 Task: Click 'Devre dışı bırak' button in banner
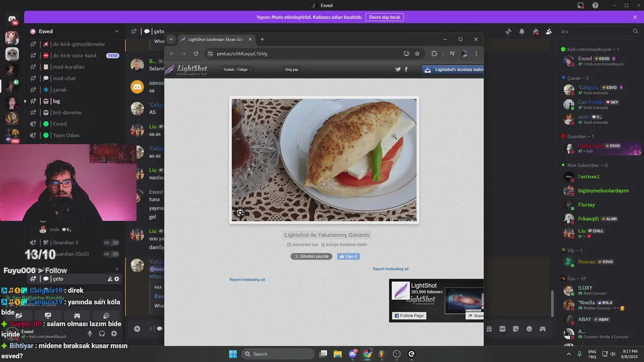385,17
